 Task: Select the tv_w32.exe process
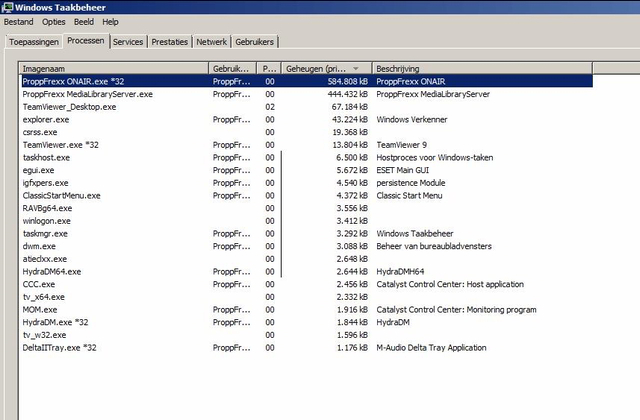click(306, 335)
